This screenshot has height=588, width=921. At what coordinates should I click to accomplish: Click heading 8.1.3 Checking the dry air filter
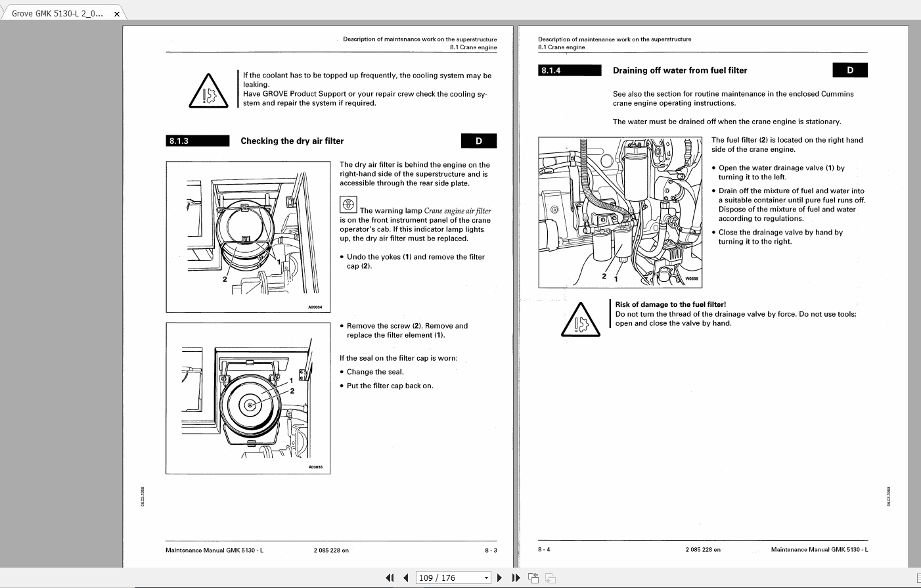click(x=292, y=141)
